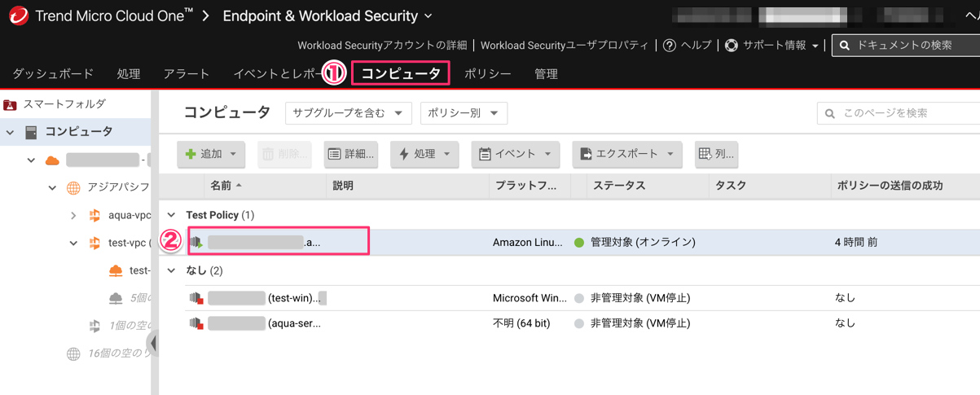Image resolution: width=980 pixels, height=395 pixels.
Task: Click the 詳細... button
Action: 350,154
